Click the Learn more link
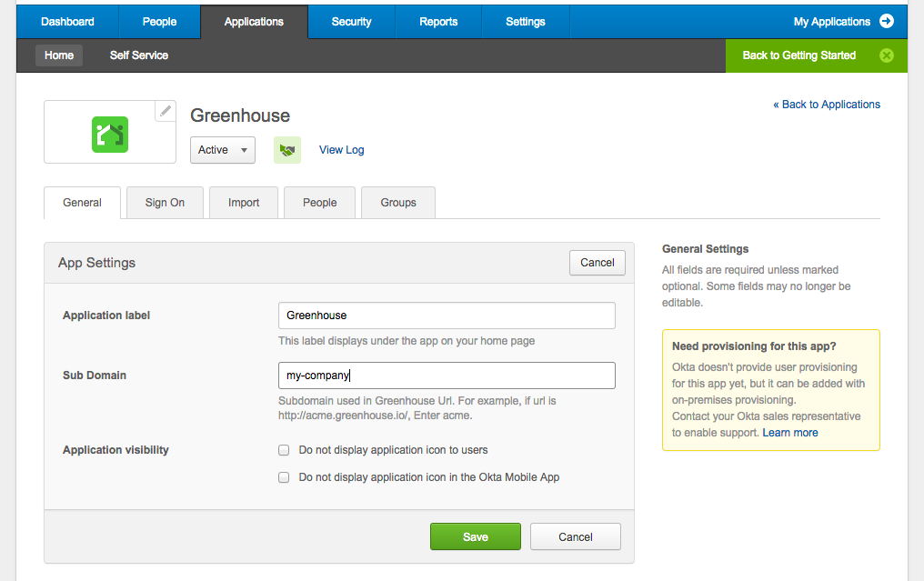Image resolution: width=924 pixels, height=581 pixels. (x=790, y=433)
